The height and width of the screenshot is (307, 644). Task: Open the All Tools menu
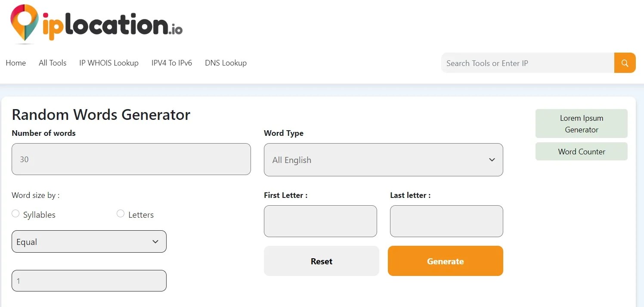[52, 63]
